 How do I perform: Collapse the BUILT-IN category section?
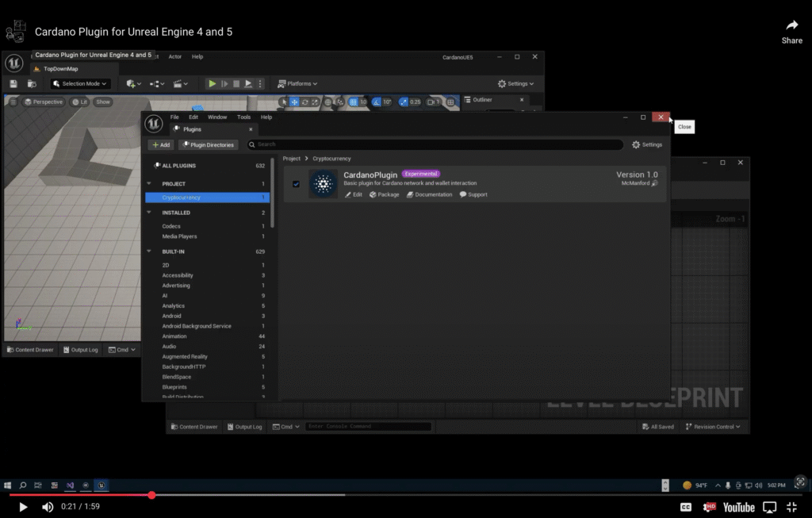coord(149,251)
